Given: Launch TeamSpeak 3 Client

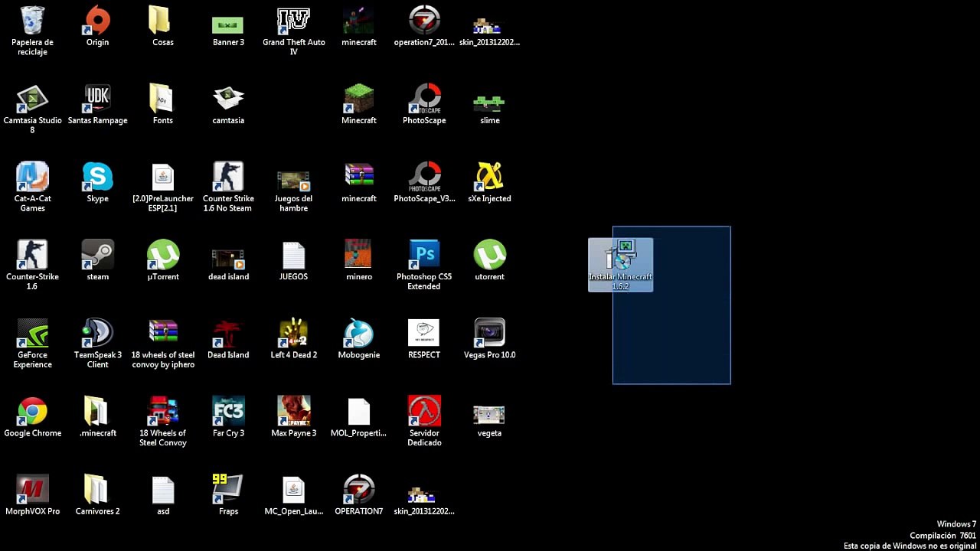Looking at the screenshot, I should pos(97,344).
